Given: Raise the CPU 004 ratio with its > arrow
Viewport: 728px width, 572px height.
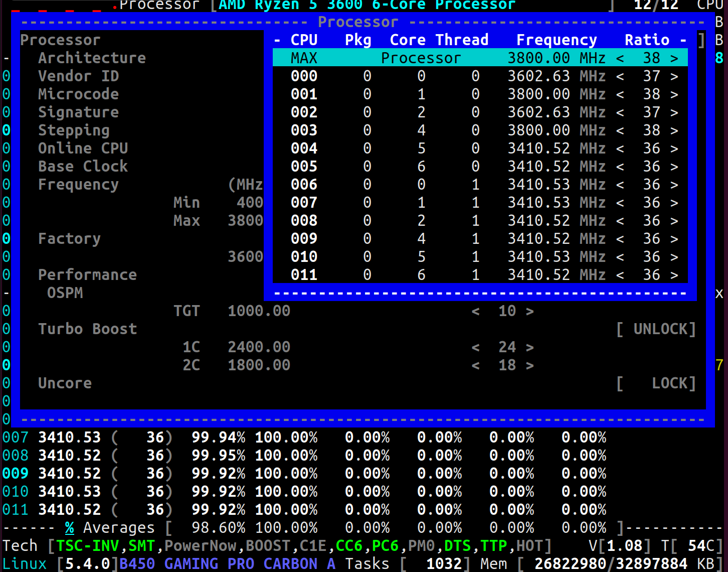Looking at the screenshot, I should click(x=674, y=149).
